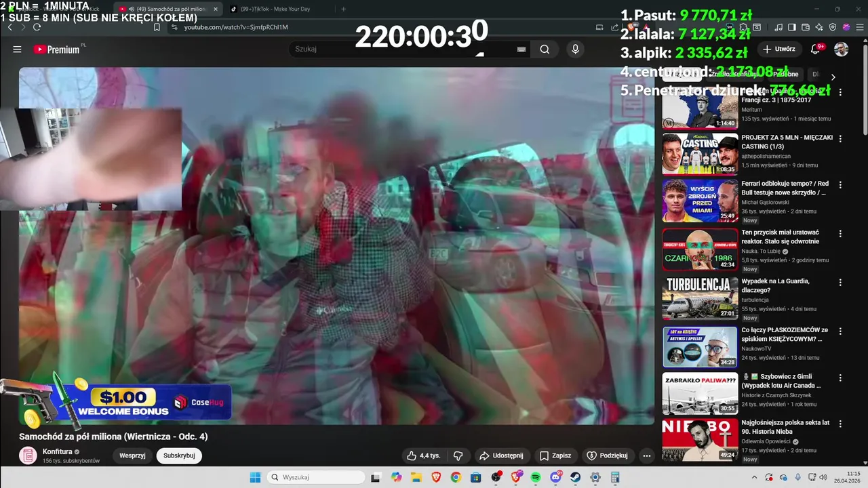Click the browser share page icon
Screen dimensions: 868x488
pos(614,27)
